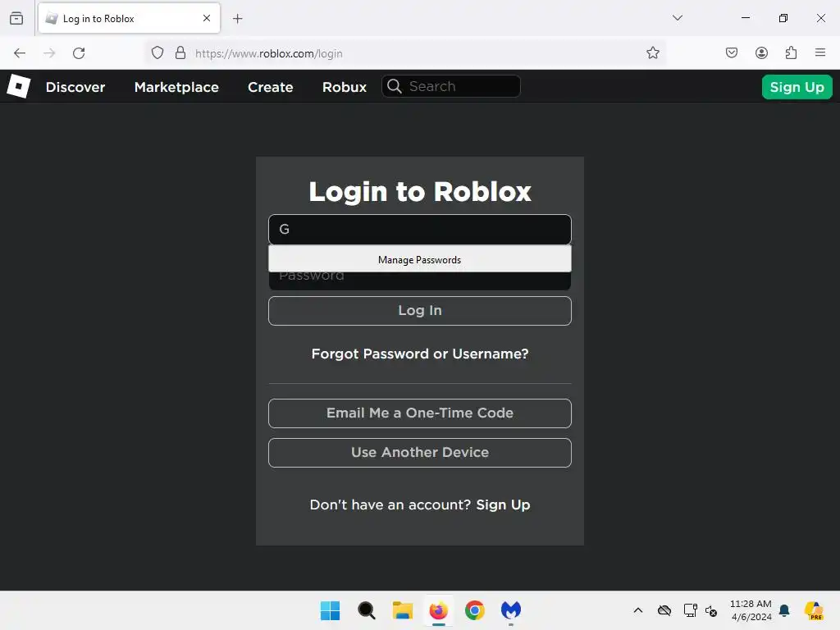840x630 pixels.
Task: Click the username field containing G
Action: point(419,230)
